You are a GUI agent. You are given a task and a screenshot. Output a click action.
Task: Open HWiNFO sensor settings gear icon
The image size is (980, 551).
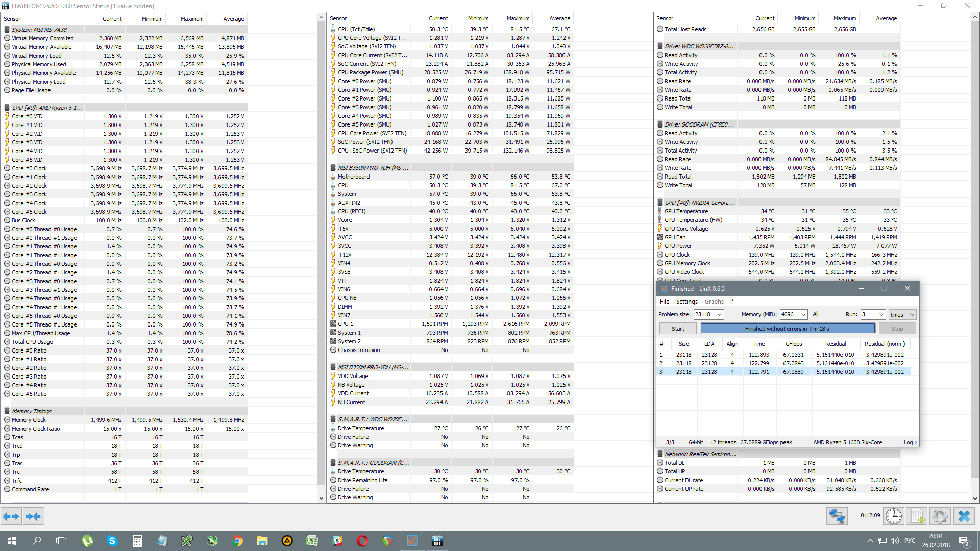[x=940, y=516]
